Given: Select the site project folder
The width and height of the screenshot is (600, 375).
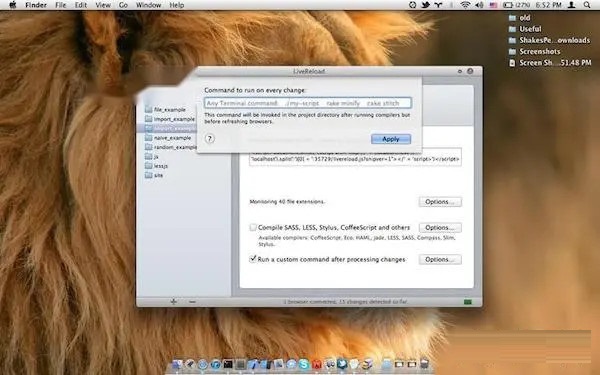Looking at the screenshot, I should [x=154, y=175].
